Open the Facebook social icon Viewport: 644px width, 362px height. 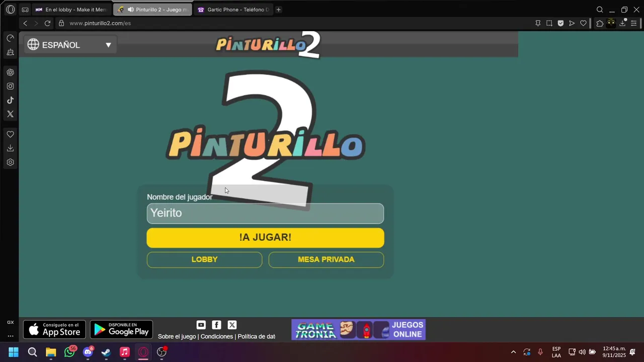point(216,325)
